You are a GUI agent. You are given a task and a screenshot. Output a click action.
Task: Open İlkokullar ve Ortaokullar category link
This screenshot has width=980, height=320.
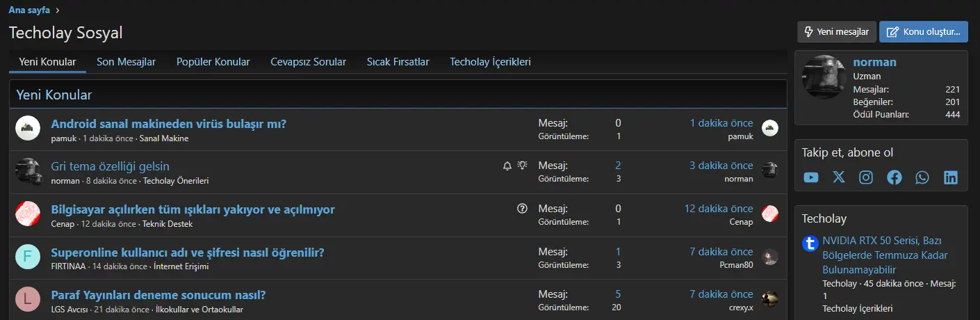point(199,310)
